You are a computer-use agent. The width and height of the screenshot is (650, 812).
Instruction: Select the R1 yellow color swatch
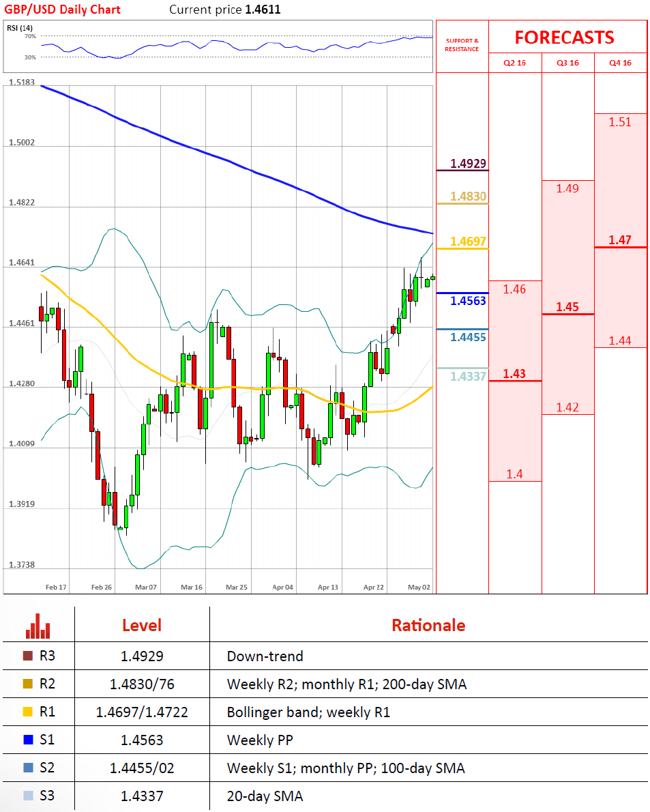point(28,712)
